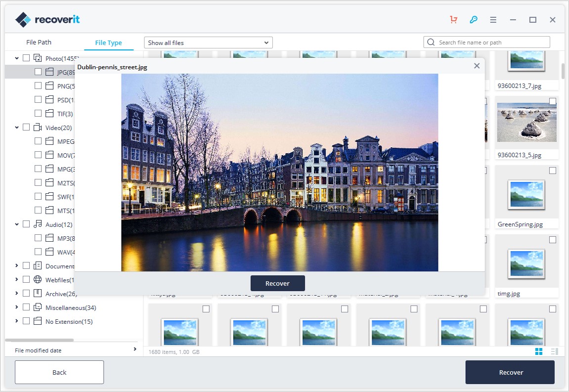Image resolution: width=569 pixels, height=392 pixels.
Task: Click the Photo category icon
Action: pyautogui.click(x=38, y=58)
